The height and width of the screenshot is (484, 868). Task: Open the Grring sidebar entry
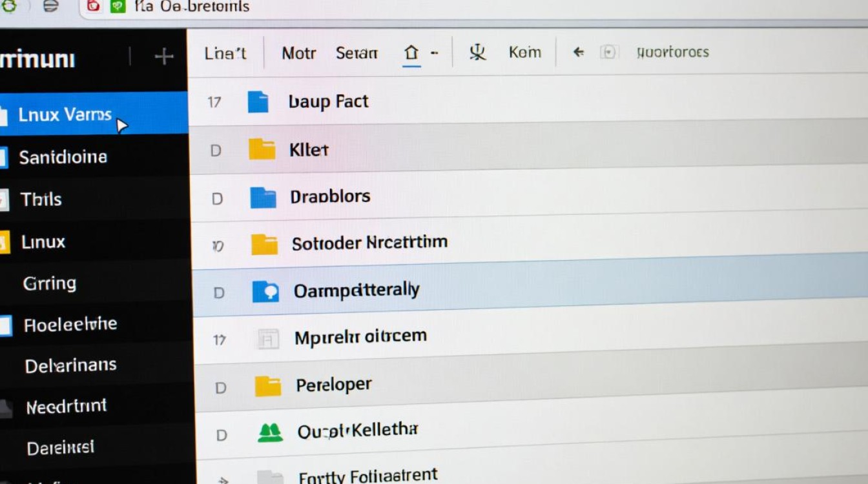[x=49, y=283]
